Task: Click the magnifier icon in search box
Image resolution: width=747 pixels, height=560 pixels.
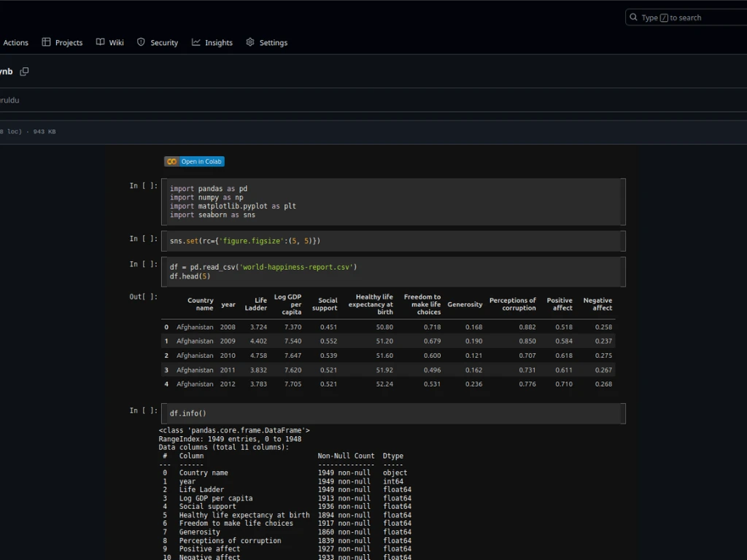Action: 633,17
